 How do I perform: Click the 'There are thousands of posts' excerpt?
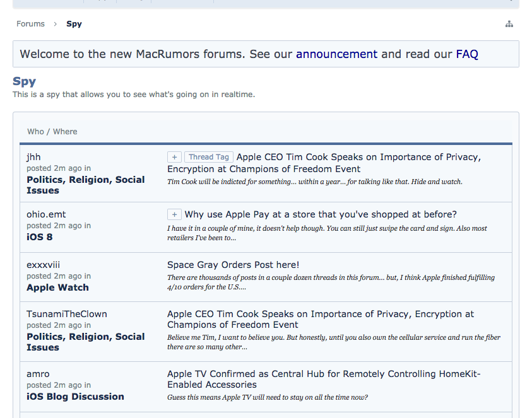(x=331, y=282)
